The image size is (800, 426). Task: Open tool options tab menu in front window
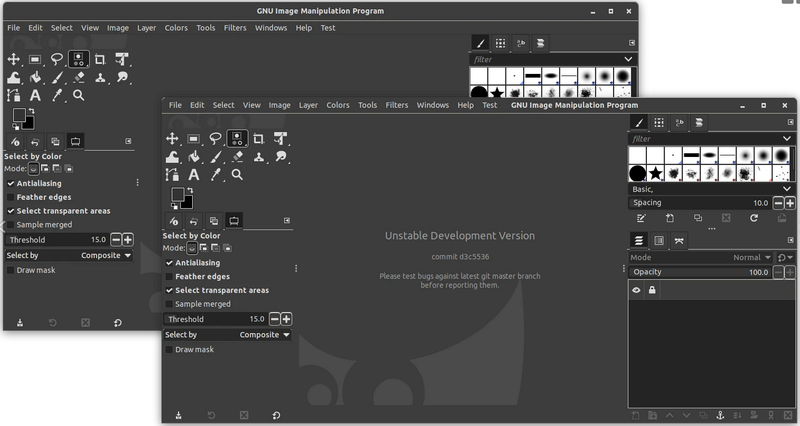click(x=287, y=220)
